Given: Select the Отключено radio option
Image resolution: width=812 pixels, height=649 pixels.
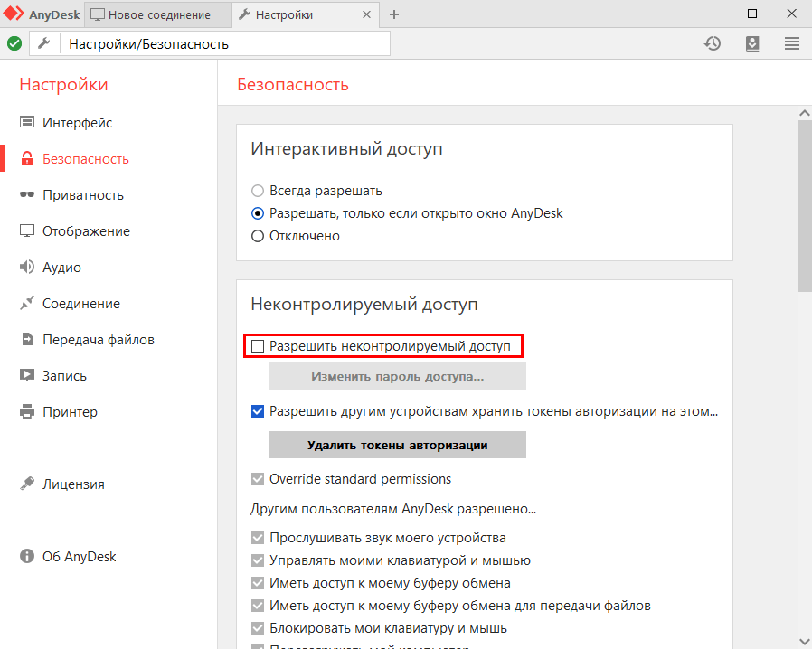Looking at the screenshot, I should 258,236.
